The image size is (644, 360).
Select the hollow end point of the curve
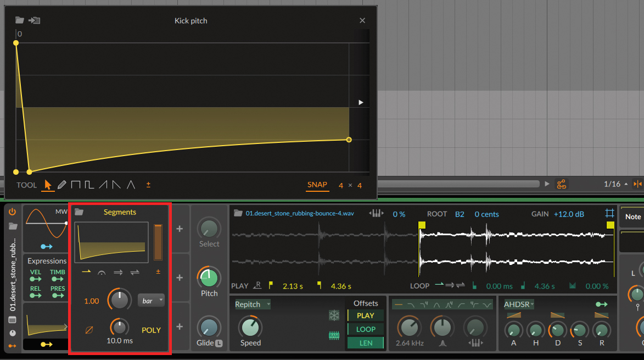coord(349,140)
